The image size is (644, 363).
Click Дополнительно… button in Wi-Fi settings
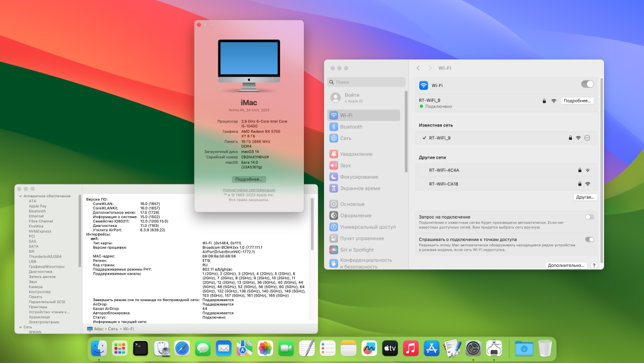pos(566,266)
